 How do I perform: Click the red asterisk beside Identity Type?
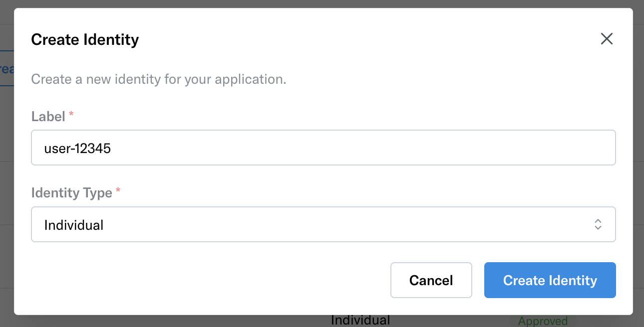tap(118, 191)
